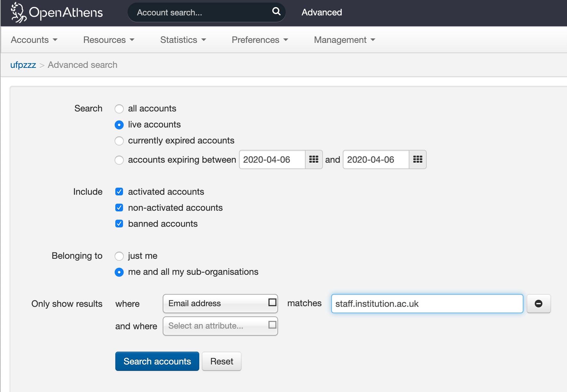The image size is (567, 392).
Task: Click the 'Advanced search' breadcrumb text
Action: click(83, 65)
